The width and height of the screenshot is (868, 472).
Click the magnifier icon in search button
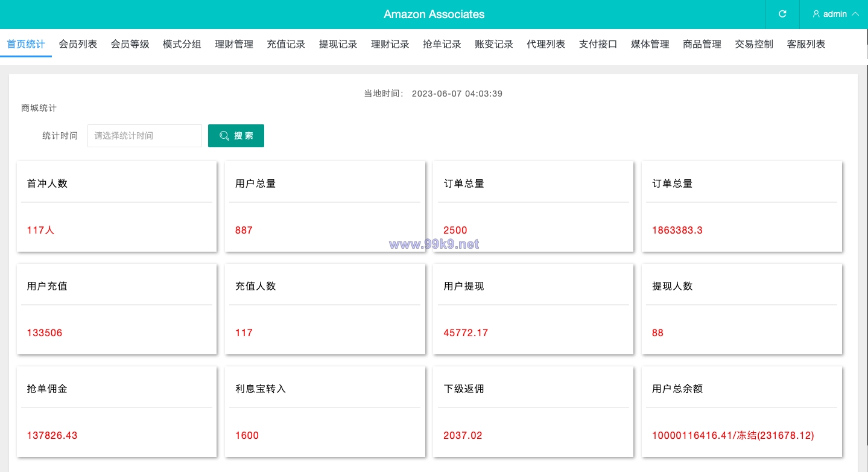224,136
